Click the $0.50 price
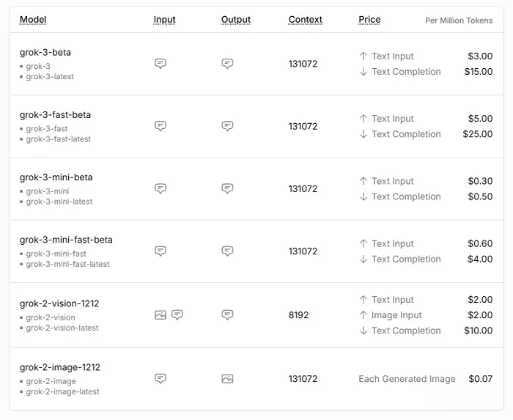Image resolution: width=513 pixels, height=420 pixels. (480, 196)
